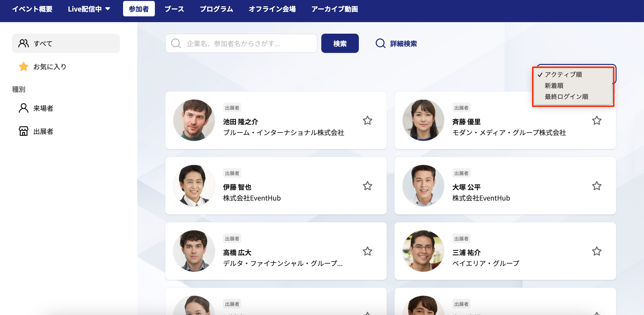Viewport: 644px width, 315px height.
Task: Click the yellow favorites star icon
Action: 24,67
